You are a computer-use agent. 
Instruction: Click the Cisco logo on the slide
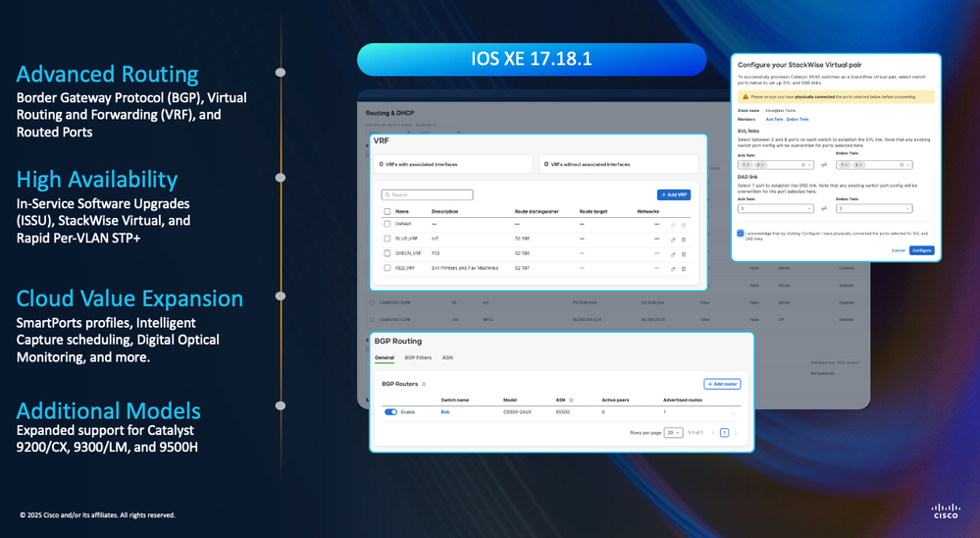click(x=946, y=511)
